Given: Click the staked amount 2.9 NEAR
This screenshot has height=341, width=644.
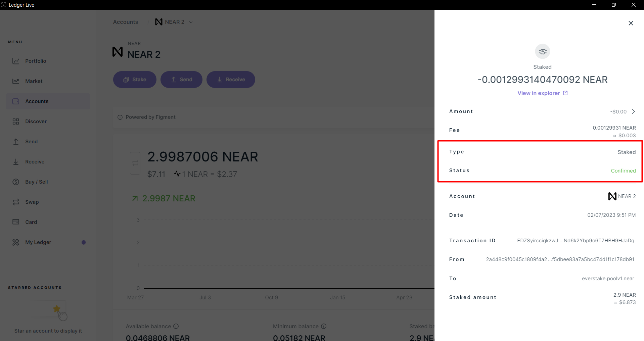Looking at the screenshot, I should (x=625, y=295).
